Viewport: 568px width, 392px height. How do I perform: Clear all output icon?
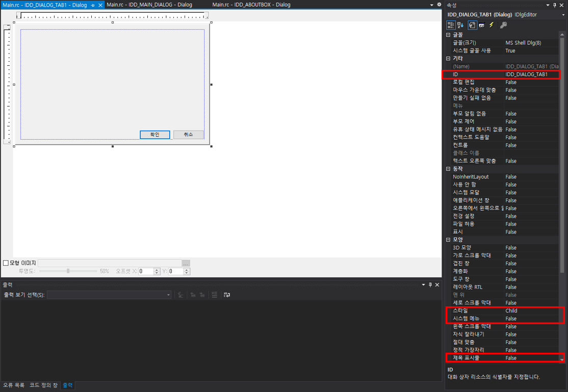pyautogui.click(x=215, y=295)
